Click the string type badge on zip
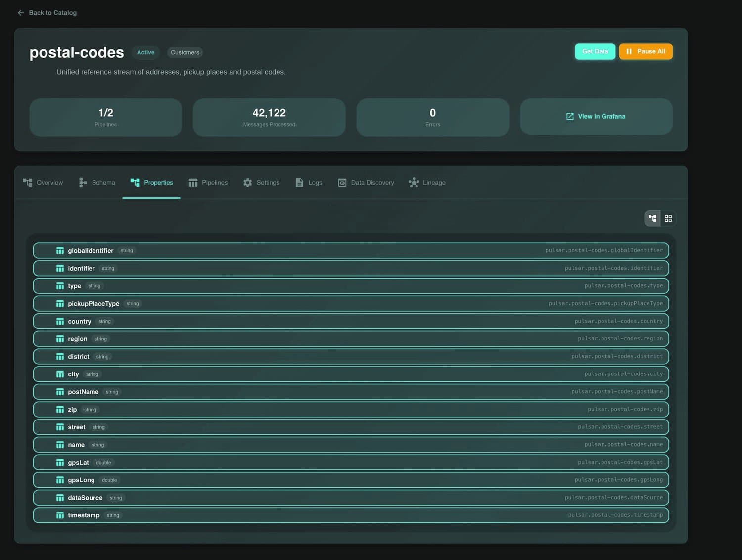Screen dimensions: 742x560 (90, 410)
